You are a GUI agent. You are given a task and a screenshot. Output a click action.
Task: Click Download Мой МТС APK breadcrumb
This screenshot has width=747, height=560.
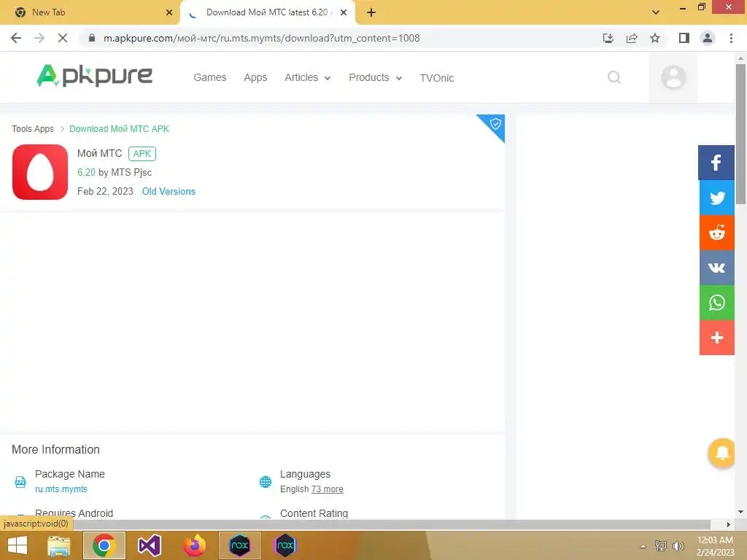pos(119,129)
